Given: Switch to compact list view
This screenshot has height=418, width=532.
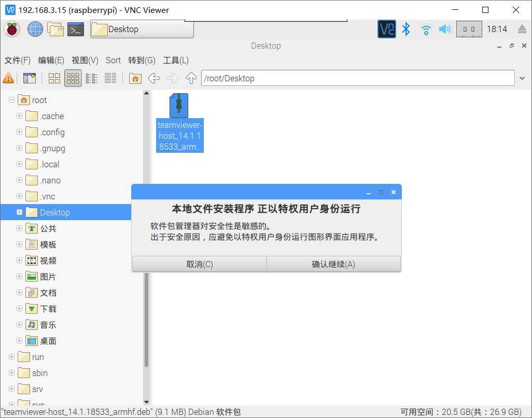Looking at the screenshot, I should point(92,78).
